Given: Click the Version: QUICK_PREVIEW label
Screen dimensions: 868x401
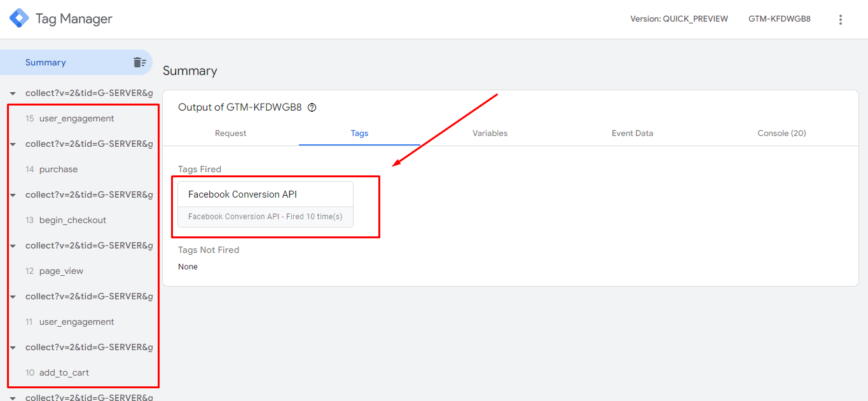Looking at the screenshot, I should (679, 19).
